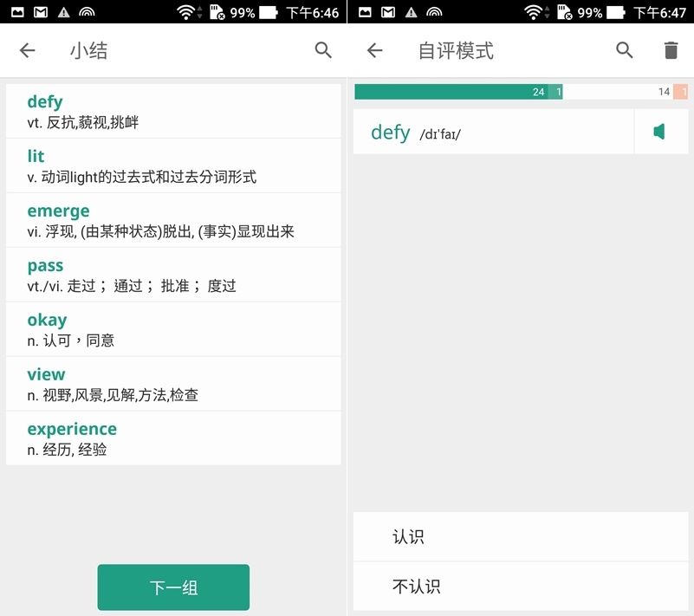Viewport: 694px width, 616px height.
Task: Tap the defy word card with phonetics
Action: click(494, 132)
